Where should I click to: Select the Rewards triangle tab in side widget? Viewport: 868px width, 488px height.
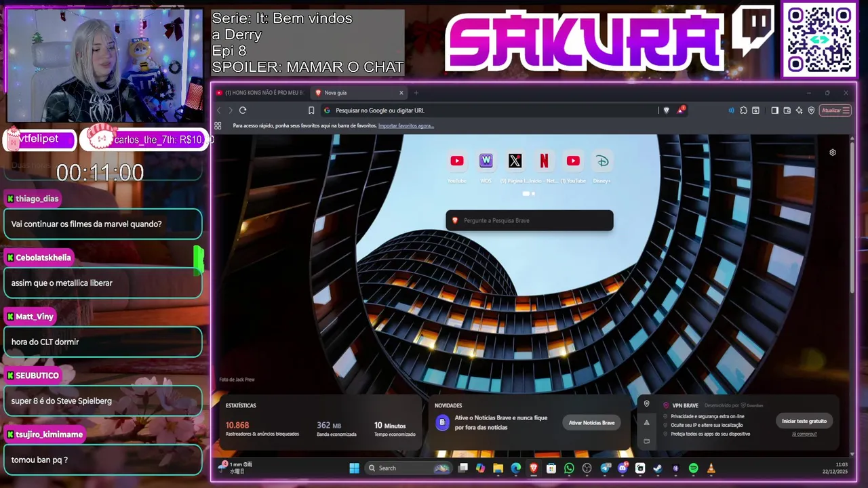646,422
